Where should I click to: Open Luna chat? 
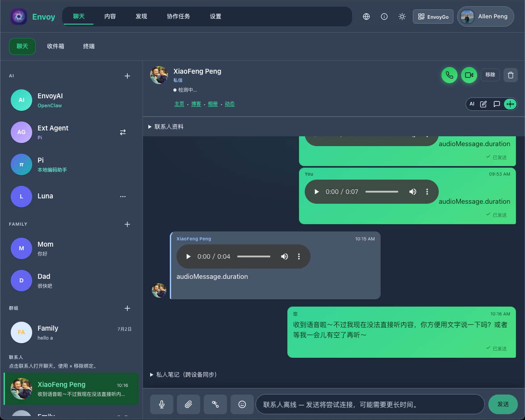click(71, 197)
